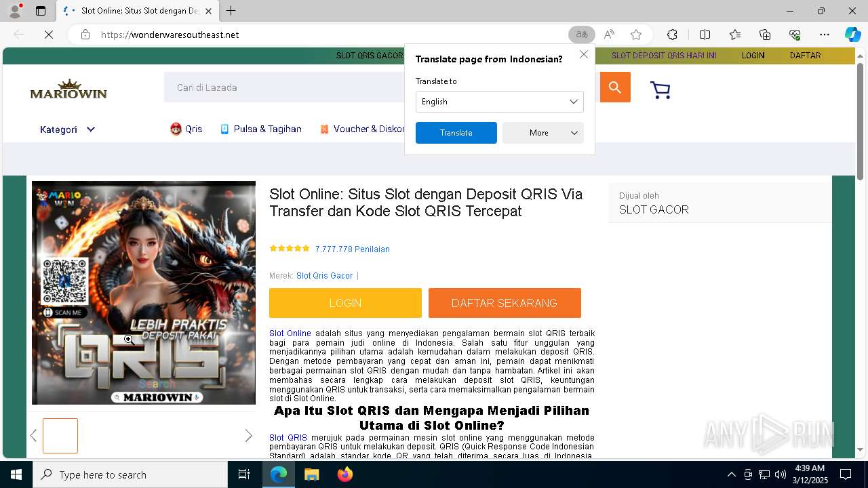This screenshot has height=488, width=868.
Task: Open Read aloud from address bar
Action: pos(609,35)
